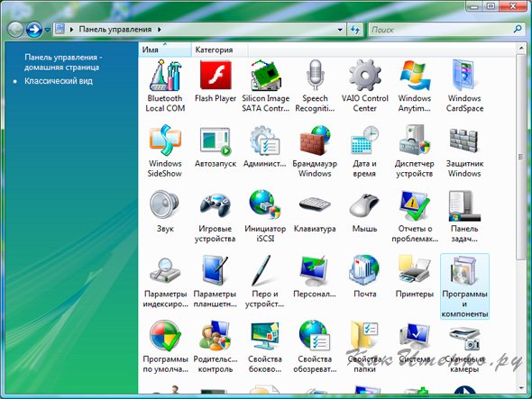This screenshot has width=532, height=399.
Task: Refresh the Control Panel view
Action: pos(355,30)
